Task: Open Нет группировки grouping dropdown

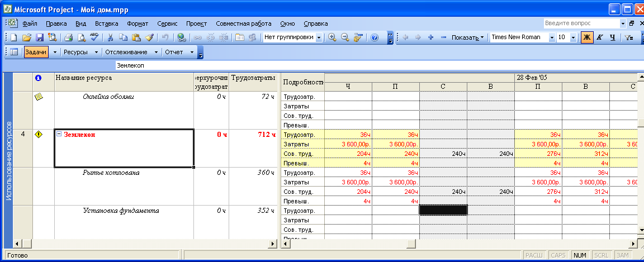Action: pyautogui.click(x=319, y=37)
